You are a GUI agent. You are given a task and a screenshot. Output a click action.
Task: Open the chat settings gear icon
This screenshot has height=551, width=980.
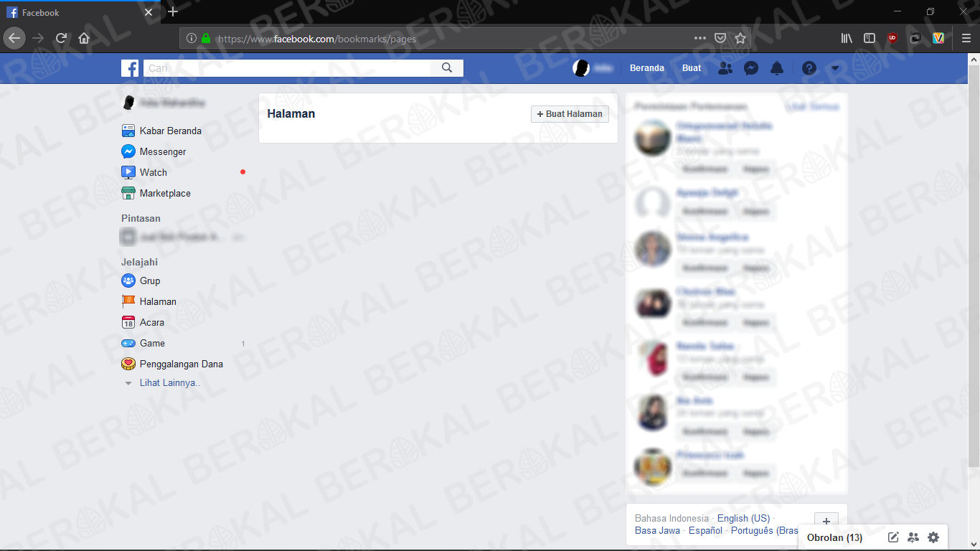[x=933, y=537]
